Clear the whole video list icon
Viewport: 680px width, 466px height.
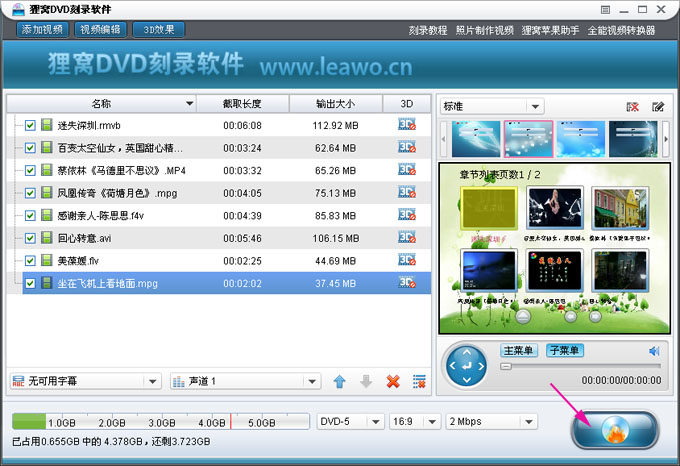click(419, 381)
